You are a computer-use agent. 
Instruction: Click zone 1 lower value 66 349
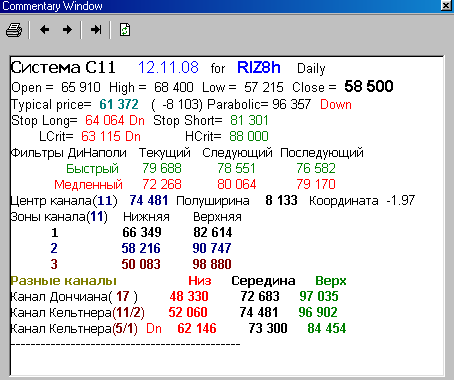point(142,232)
